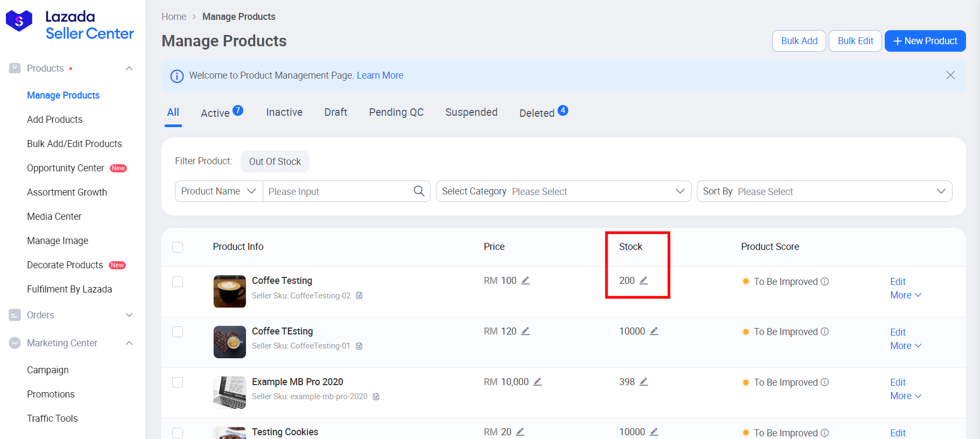This screenshot has height=439, width=980.
Task: Edit stock pencil for 398 stock
Action: (x=644, y=382)
